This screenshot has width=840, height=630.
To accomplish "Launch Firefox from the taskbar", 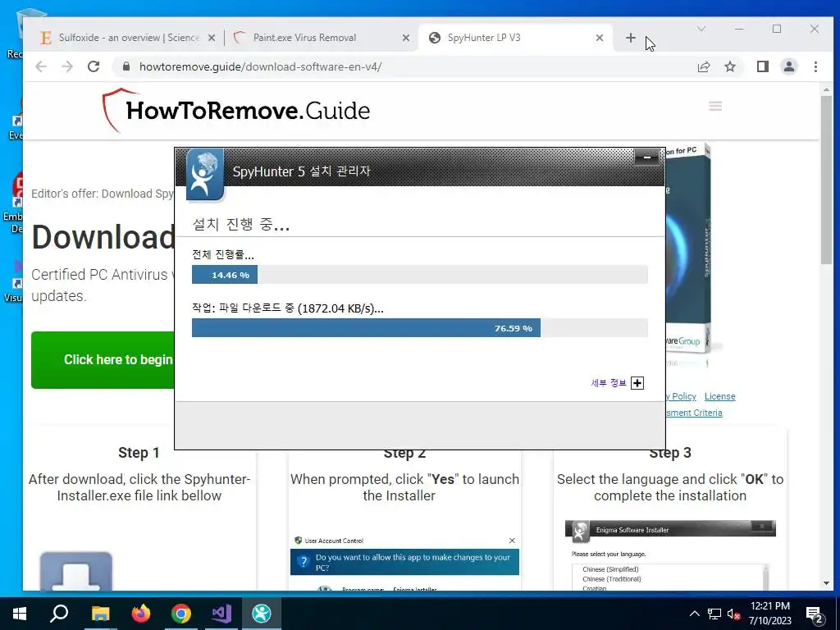I will (141, 614).
